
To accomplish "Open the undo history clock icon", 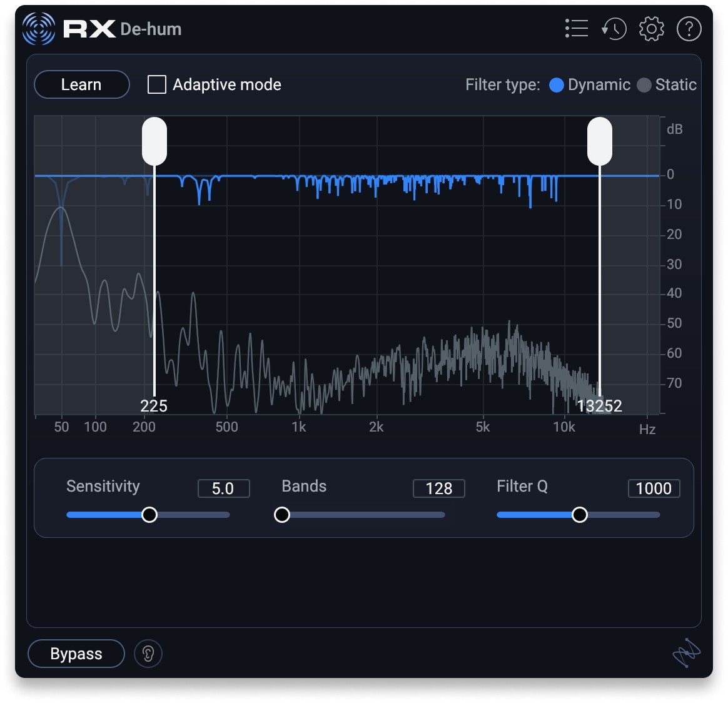I will click(614, 29).
